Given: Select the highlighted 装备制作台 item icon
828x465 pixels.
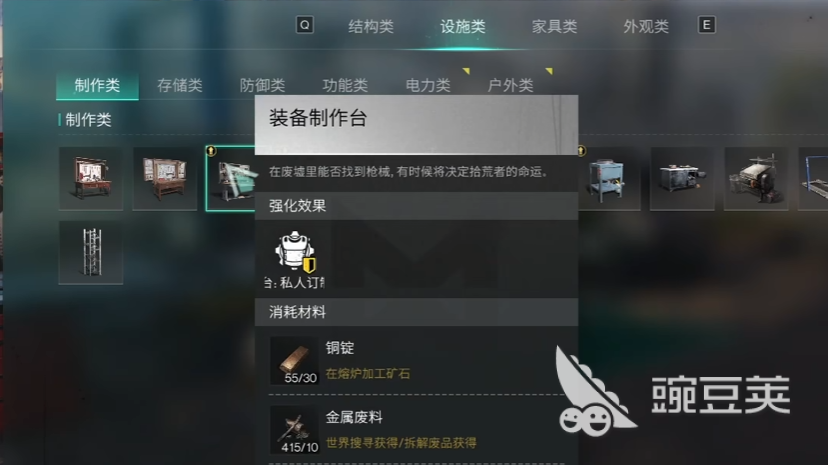Looking at the screenshot, I should point(231,179).
